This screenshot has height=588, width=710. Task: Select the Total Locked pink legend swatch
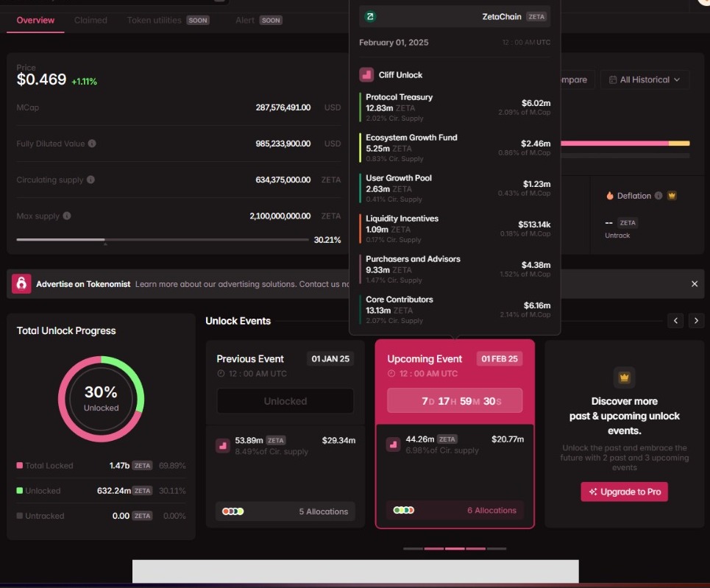pos(19,465)
